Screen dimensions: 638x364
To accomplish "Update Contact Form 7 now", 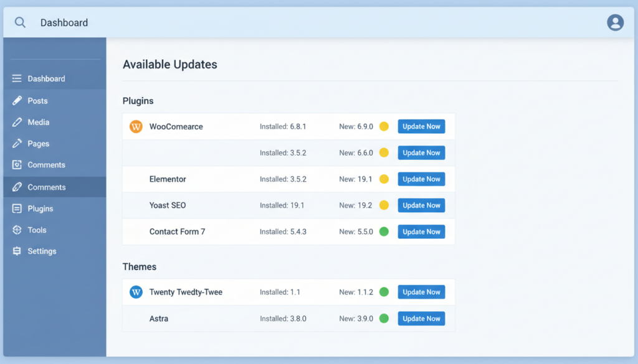I will 421,231.
